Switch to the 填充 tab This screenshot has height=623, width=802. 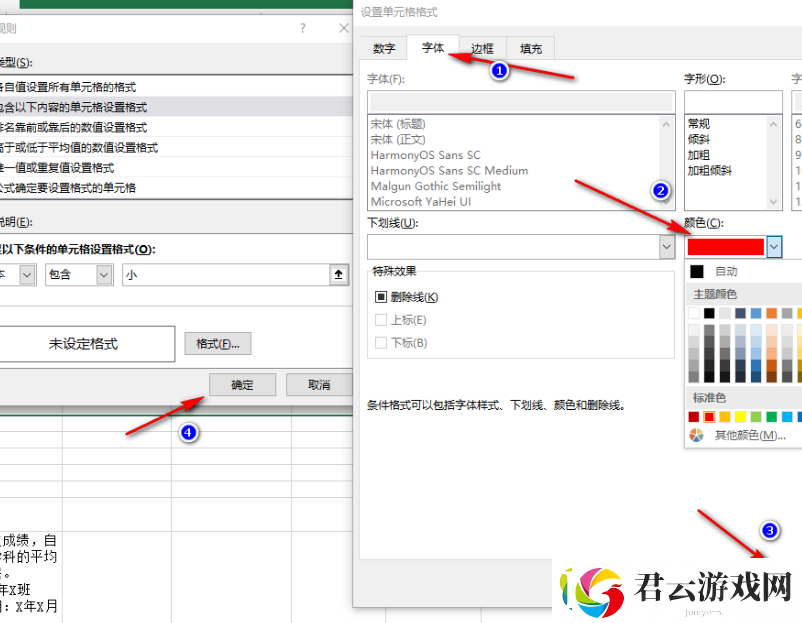[x=530, y=49]
